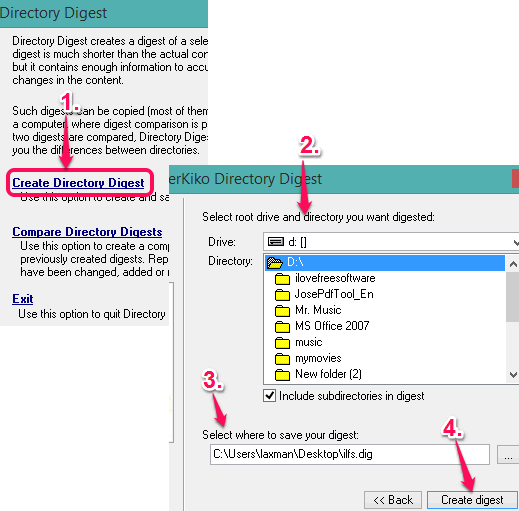The height and width of the screenshot is (511, 519).
Task: Click the folder icon next to mymovies
Action: (282, 359)
